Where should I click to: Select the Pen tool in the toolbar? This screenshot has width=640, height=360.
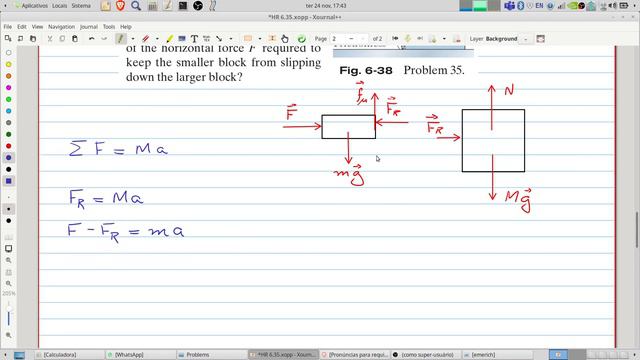coord(120,39)
